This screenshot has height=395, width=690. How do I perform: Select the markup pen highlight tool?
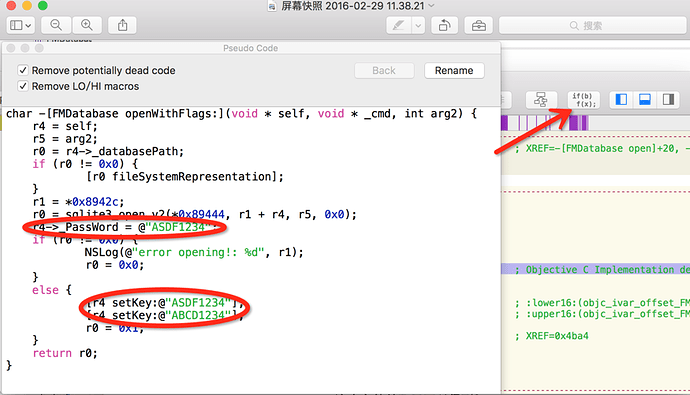399,26
